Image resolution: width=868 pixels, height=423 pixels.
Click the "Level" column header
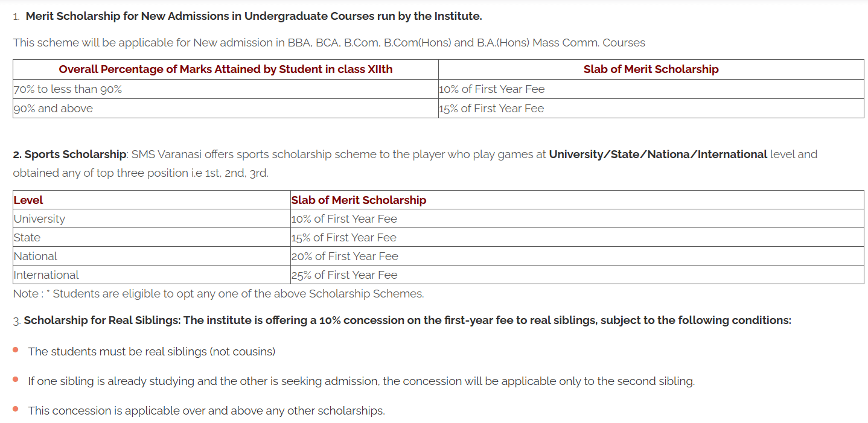pos(28,200)
